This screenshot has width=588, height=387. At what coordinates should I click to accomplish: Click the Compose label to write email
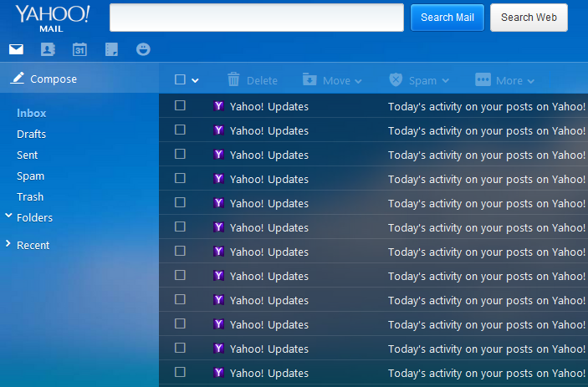pos(54,79)
